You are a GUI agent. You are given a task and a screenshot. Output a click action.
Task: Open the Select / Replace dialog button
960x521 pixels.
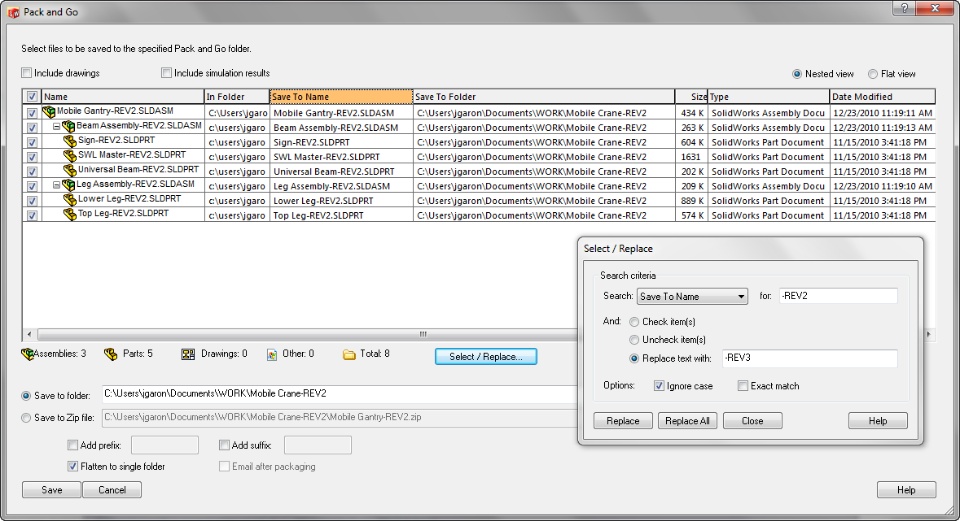[x=486, y=356]
